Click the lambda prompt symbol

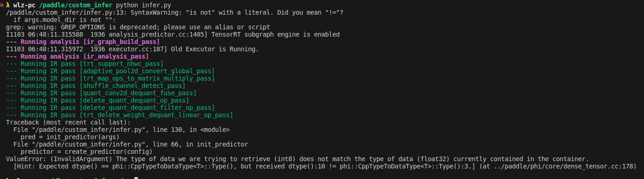8,5
